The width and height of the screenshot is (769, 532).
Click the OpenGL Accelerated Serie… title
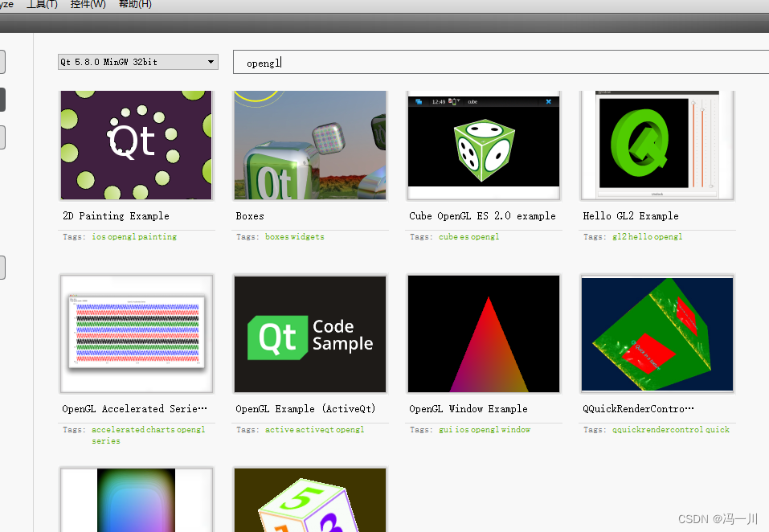[x=134, y=409]
